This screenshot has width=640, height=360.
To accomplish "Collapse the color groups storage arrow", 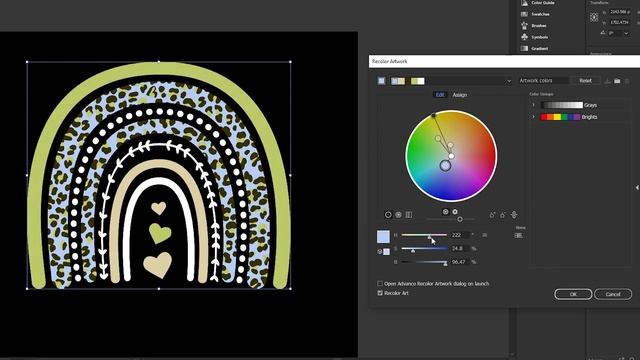I will pyautogui.click(x=637, y=188).
